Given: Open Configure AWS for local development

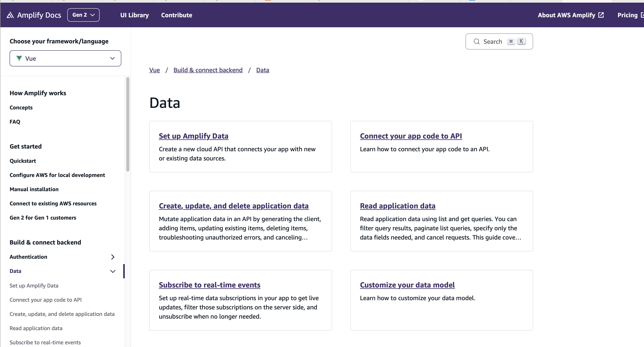Looking at the screenshot, I should pyautogui.click(x=57, y=175).
